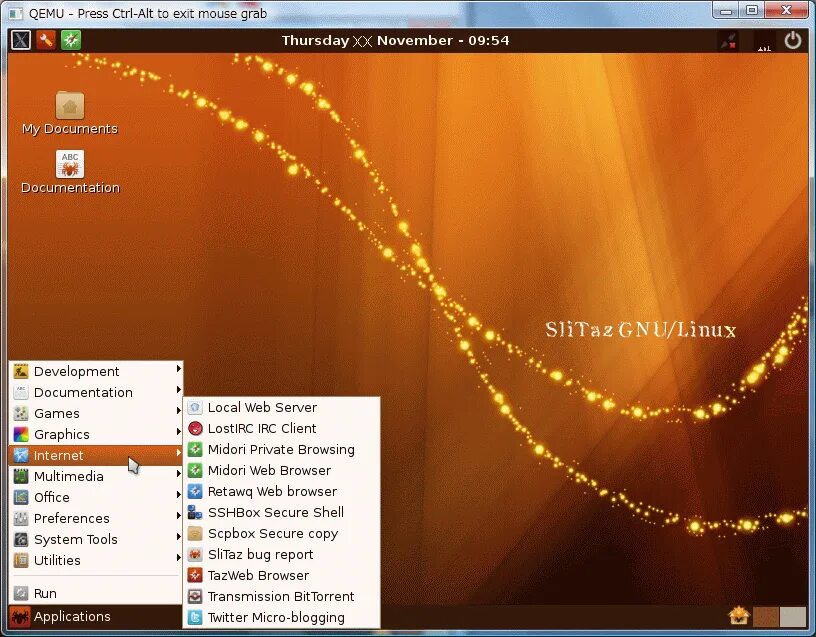Expand the Utilities submenu arrow
This screenshot has height=637, width=816.
[178, 557]
